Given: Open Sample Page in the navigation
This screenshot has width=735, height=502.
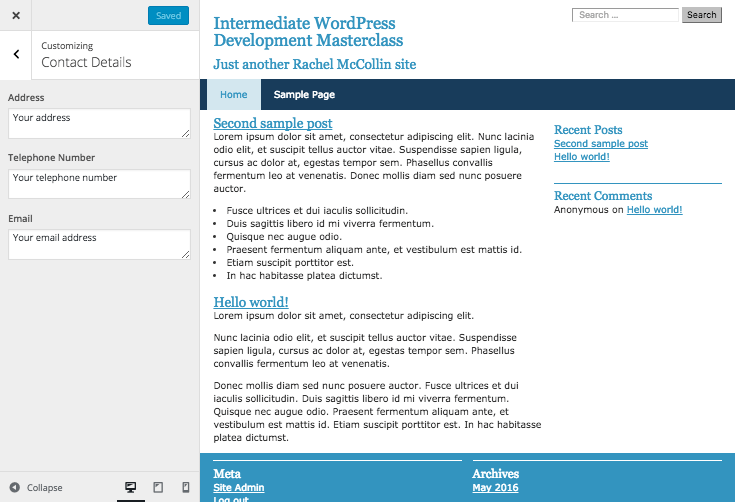Looking at the screenshot, I should (304, 95).
